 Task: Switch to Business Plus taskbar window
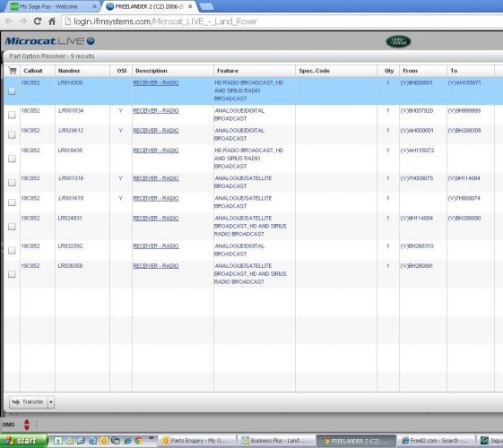[x=276, y=441]
